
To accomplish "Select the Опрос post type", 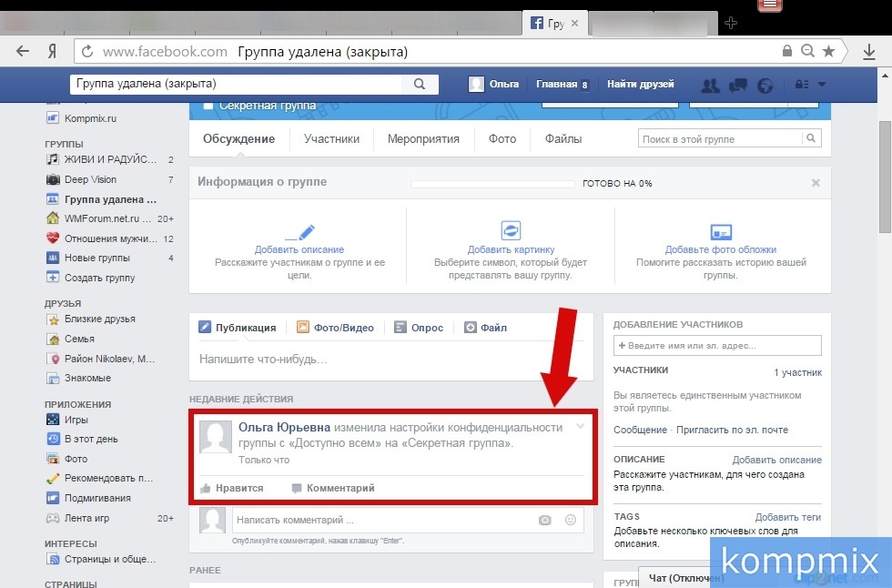I will point(420,328).
